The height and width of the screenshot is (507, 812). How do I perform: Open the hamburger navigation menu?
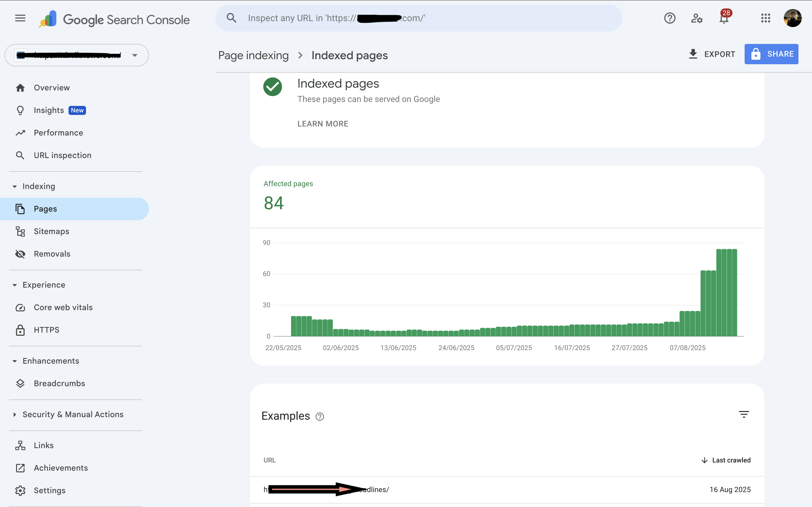click(20, 18)
